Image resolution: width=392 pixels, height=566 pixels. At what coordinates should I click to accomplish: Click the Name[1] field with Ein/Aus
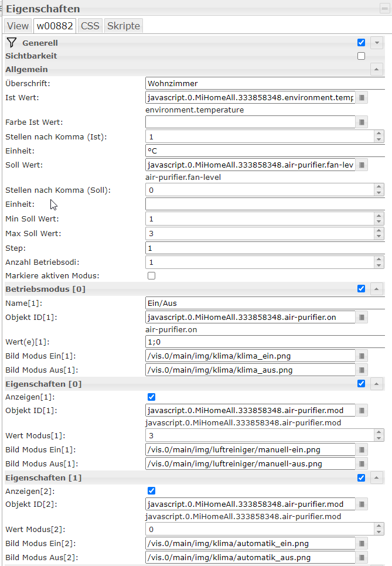265,304
